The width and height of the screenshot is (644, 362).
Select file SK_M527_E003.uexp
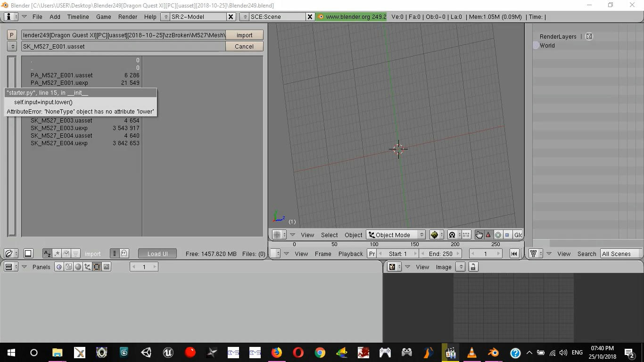point(85,128)
